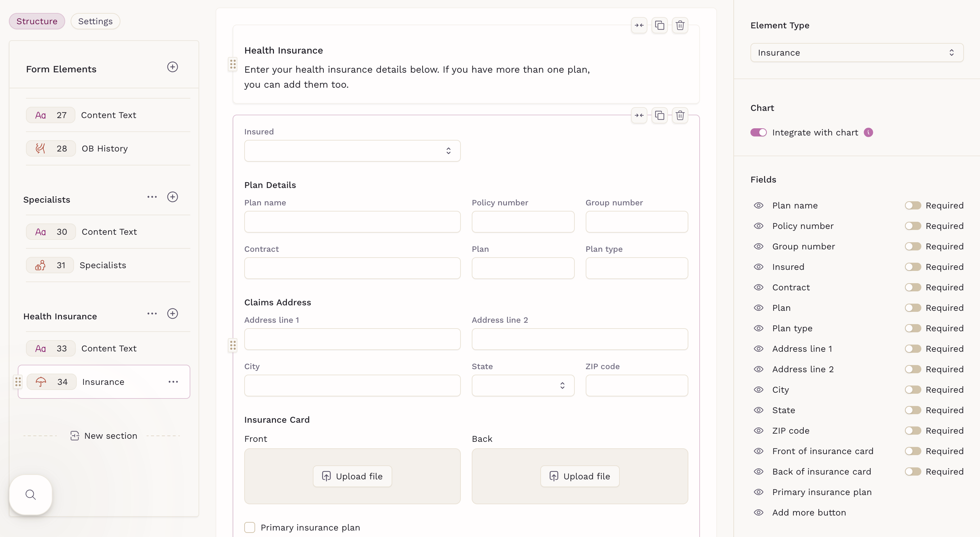Open the search magnifier button

[30, 494]
